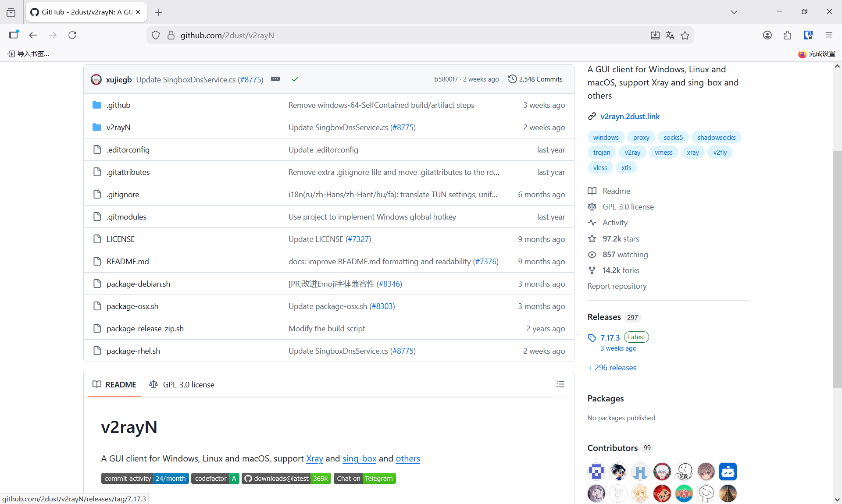Click the install site as app icon
The image size is (842, 504).
(x=655, y=35)
